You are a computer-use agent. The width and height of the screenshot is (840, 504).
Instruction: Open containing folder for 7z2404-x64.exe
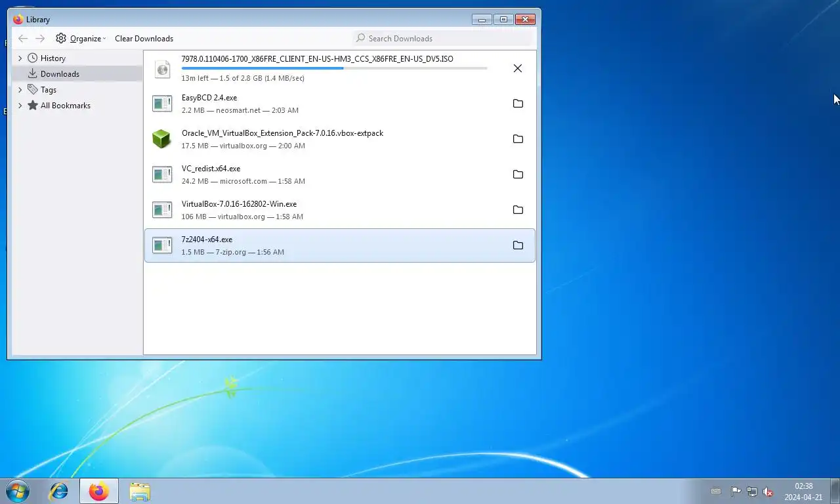(x=518, y=245)
